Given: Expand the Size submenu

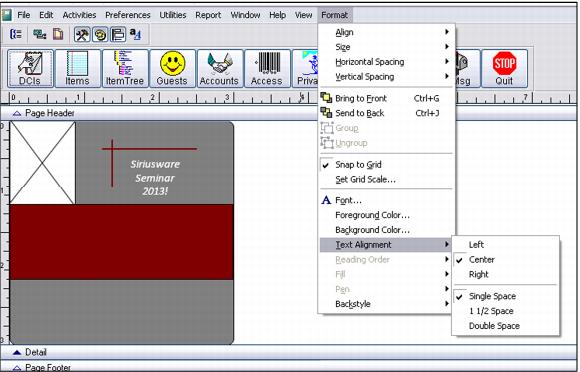Looking at the screenshot, I should pos(386,47).
